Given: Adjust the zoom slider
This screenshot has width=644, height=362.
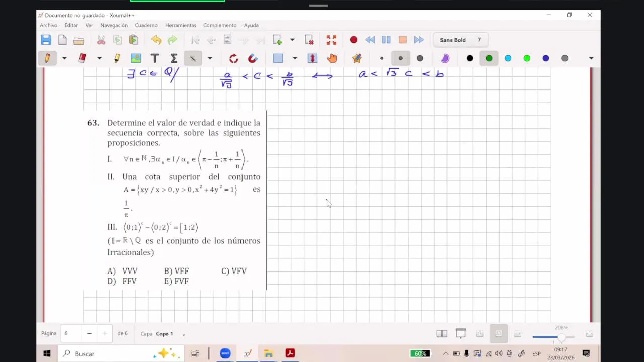Looking at the screenshot, I should [x=553, y=337].
